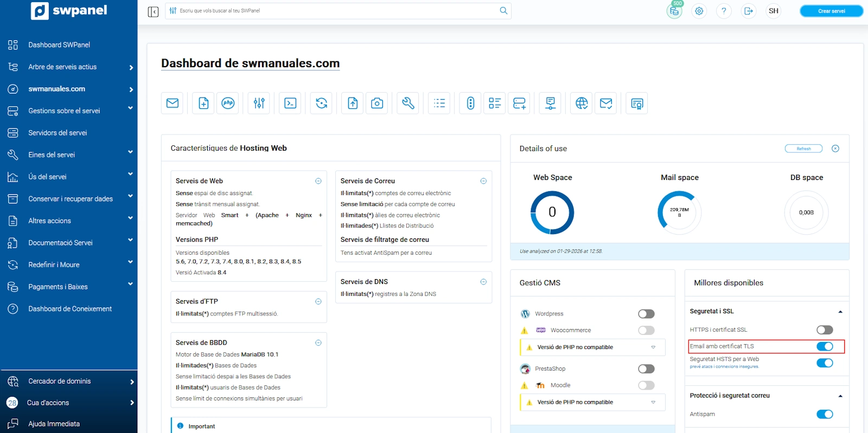Viewport: 868px width, 433px height.
Task: Disable Email amb certificat TLS toggle
Action: (x=824, y=346)
